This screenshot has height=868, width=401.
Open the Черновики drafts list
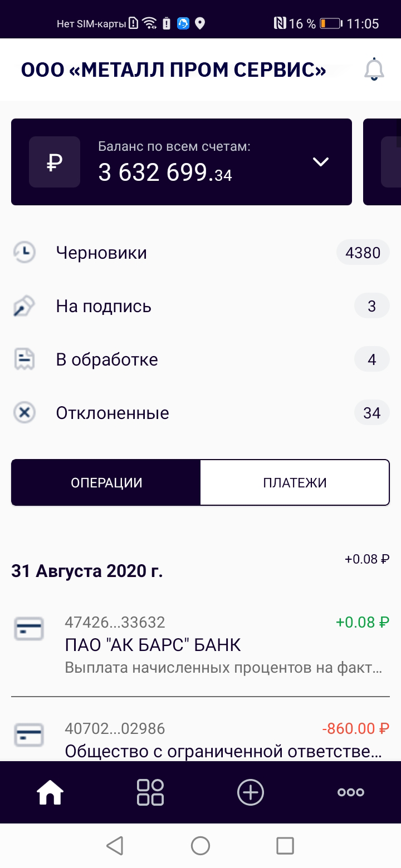[x=101, y=253]
